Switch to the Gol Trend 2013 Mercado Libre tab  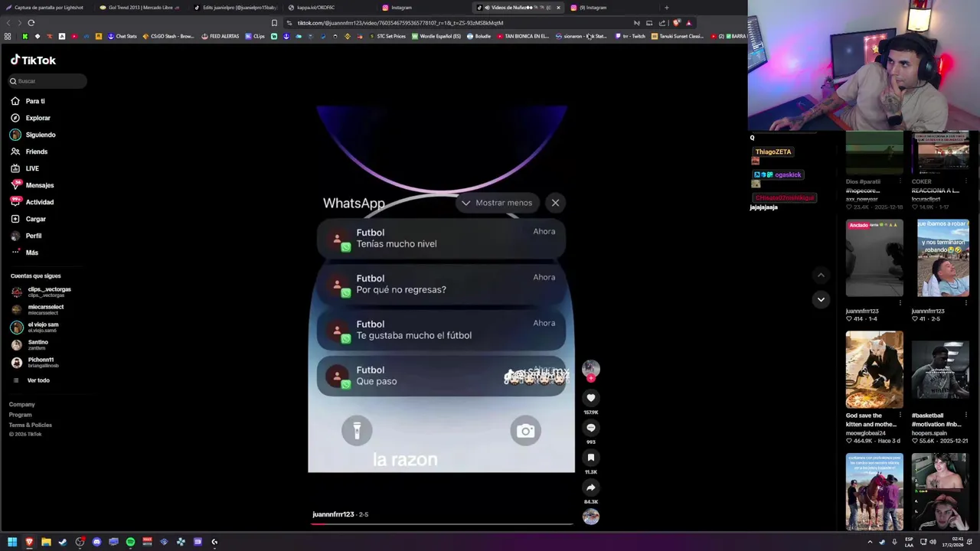point(141,8)
